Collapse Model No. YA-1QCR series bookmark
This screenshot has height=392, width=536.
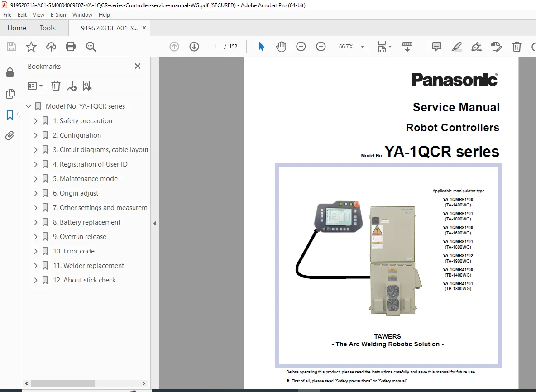(29, 106)
